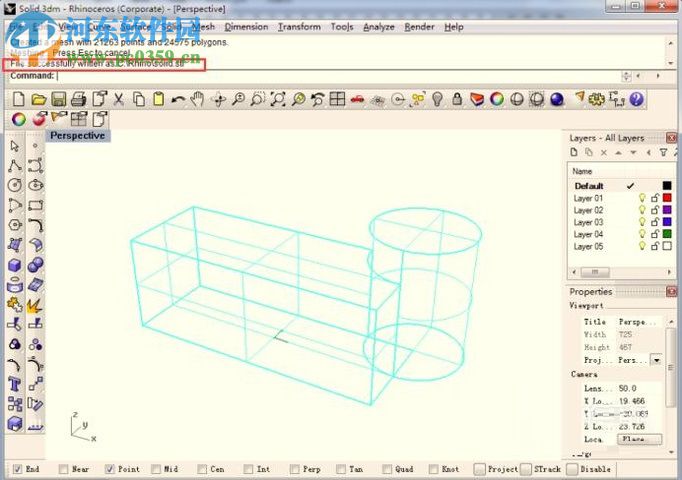Select the Rectangle tool in side toolbar
Image resolution: width=682 pixels, height=480 pixels.
tap(35, 205)
